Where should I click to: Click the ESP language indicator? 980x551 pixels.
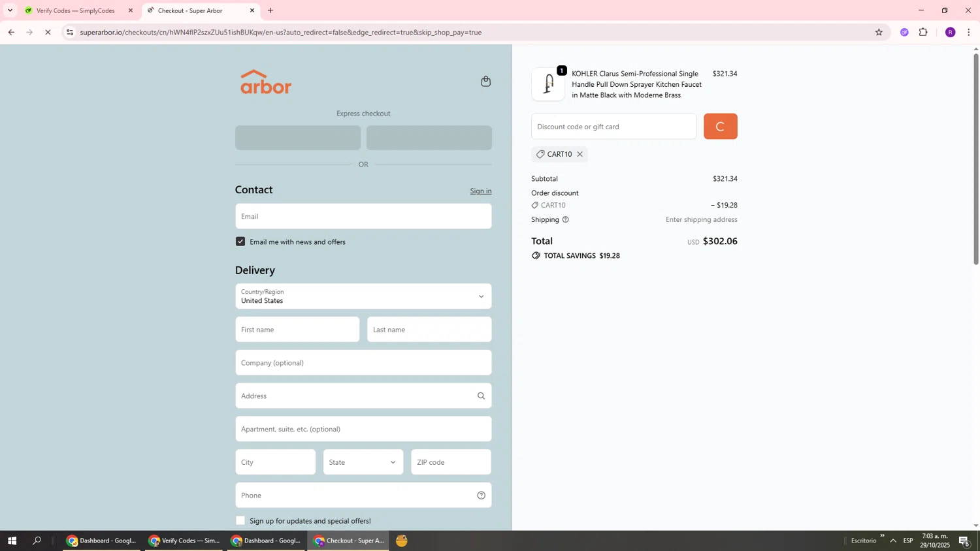point(908,541)
